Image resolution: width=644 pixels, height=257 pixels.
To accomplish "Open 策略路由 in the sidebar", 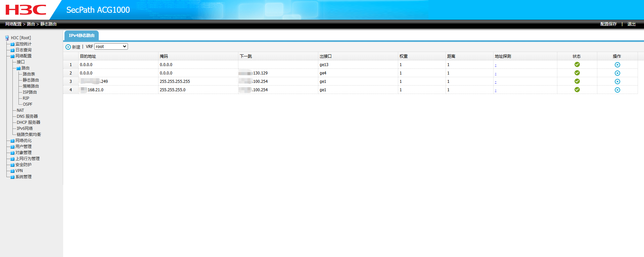I will tap(31, 86).
